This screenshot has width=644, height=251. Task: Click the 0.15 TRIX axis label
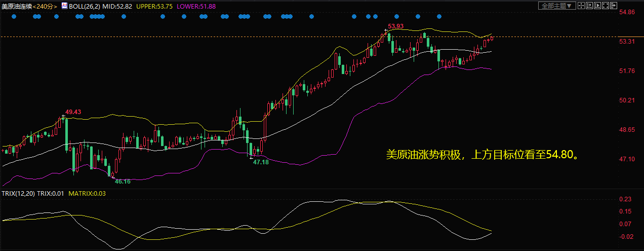pos(625,211)
